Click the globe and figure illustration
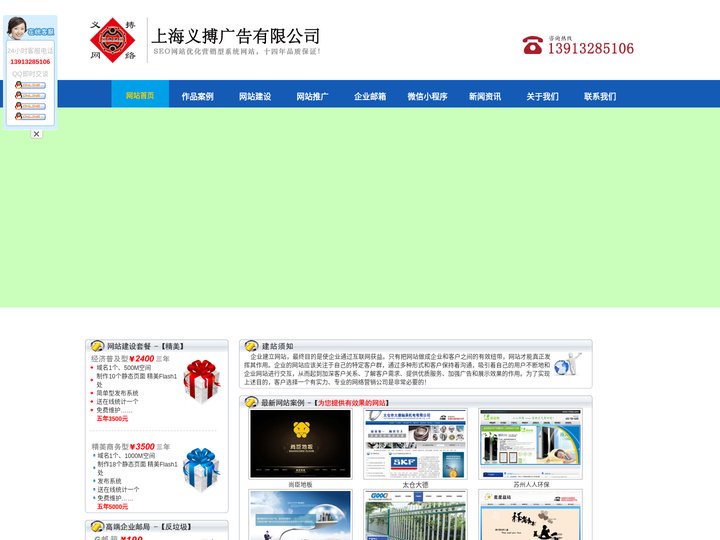Viewport: 720px width, 540px height. point(568,365)
